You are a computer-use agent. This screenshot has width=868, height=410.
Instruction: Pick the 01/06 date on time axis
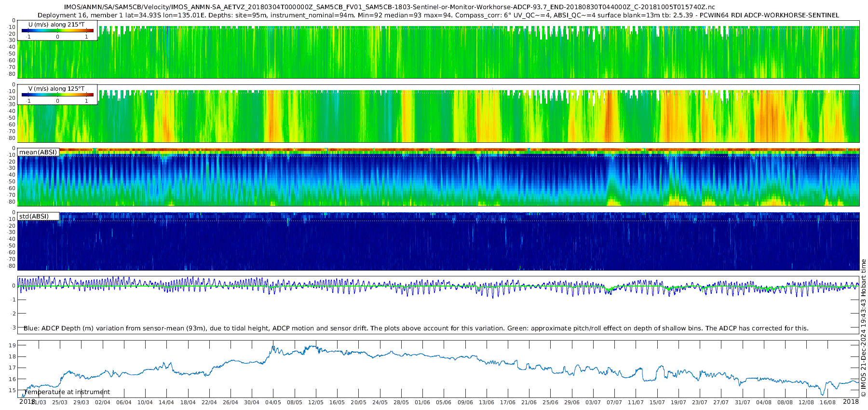click(422, 402)
